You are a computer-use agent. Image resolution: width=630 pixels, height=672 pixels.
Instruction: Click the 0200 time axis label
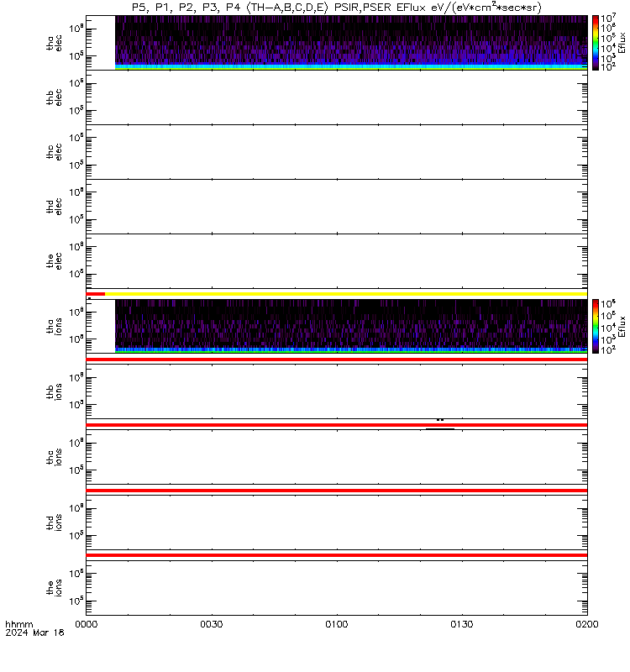(587, 624)
